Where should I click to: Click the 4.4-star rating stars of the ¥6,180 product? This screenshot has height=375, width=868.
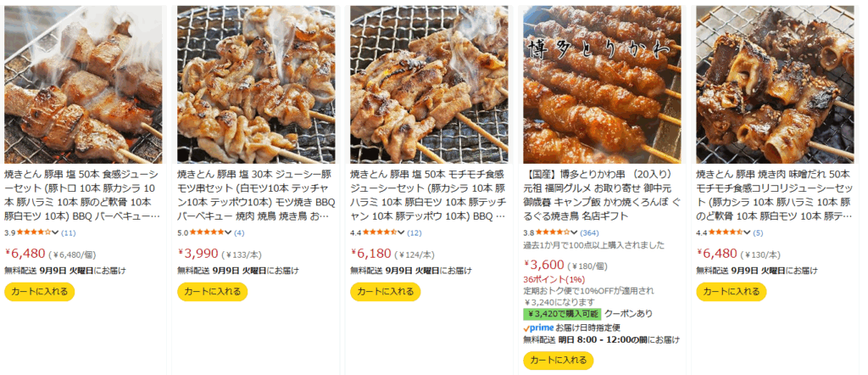click(x=377, y=232)
